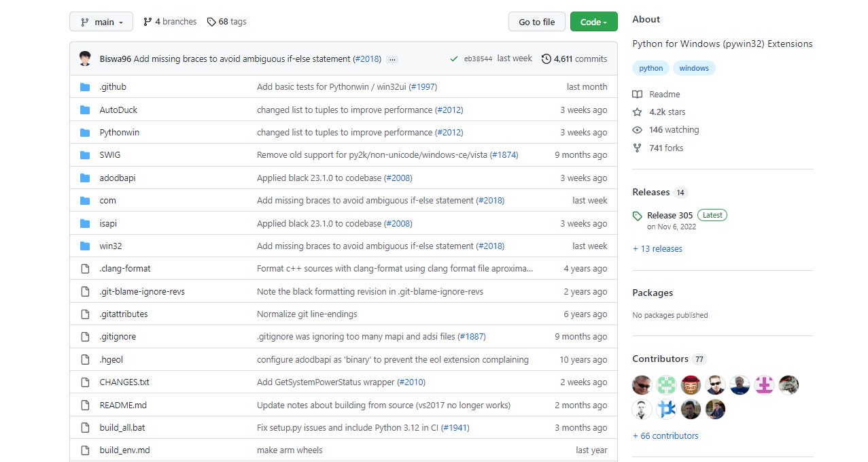Screen dimensions: 868x462
Task: Open the main branch selector dropdown
Action: 101,22
